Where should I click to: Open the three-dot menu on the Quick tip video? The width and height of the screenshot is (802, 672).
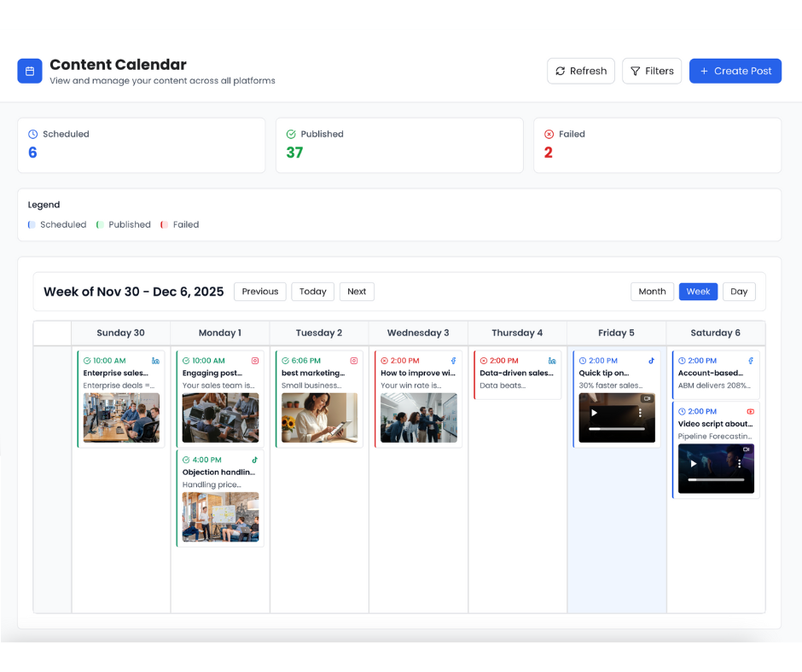640,412
